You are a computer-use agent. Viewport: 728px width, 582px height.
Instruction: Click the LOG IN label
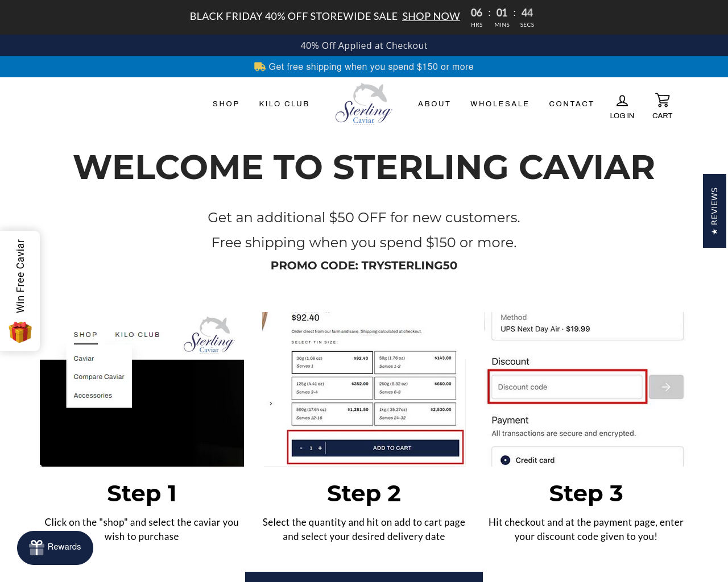622,115
